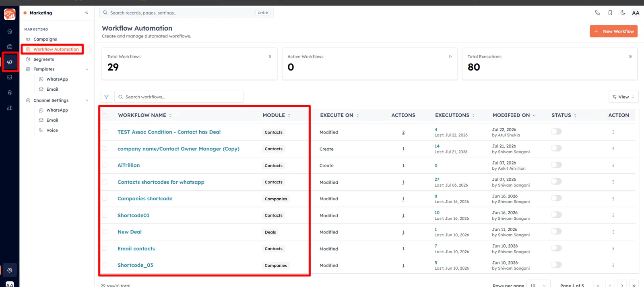Viewport: 644px width, 287px height.
Task: Open the Contacts shortcodes for whatsapp workflow
Action: point(161,182)
